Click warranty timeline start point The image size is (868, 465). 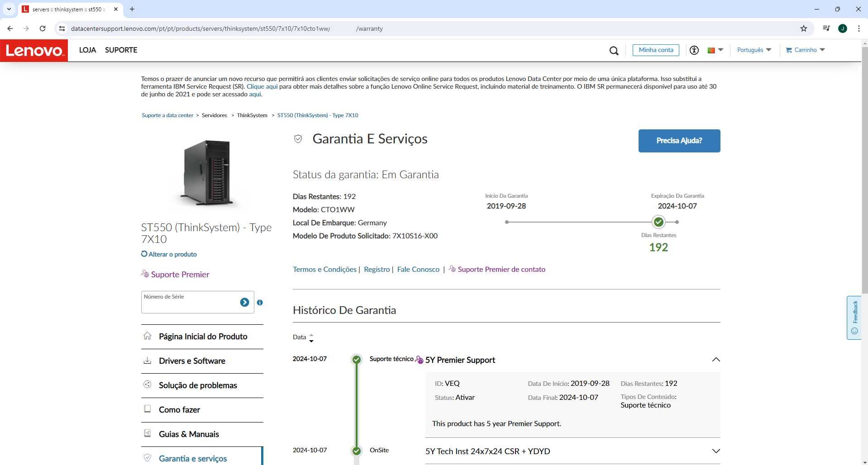tap(507, 222)
